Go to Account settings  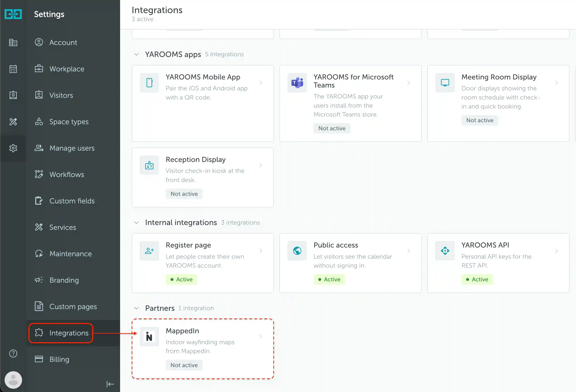73,42
